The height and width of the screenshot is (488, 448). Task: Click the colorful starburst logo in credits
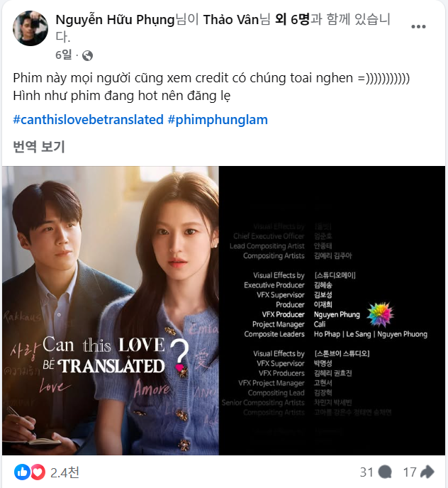tap(380, 314)
